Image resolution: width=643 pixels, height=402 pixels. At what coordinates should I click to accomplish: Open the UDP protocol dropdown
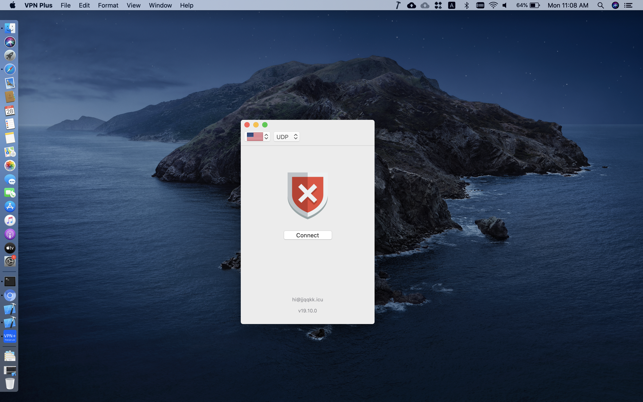coord(287,137)
